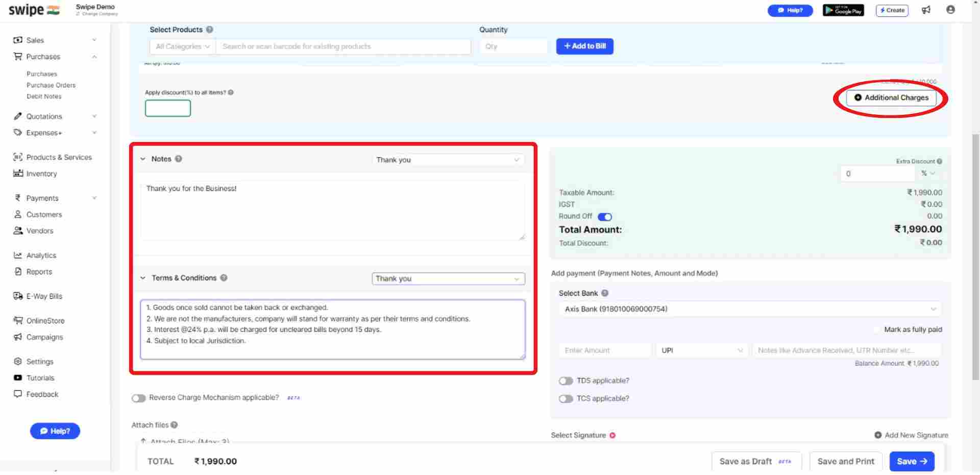
Task: Click the blue Save button
Action: [x=912, y=461]
